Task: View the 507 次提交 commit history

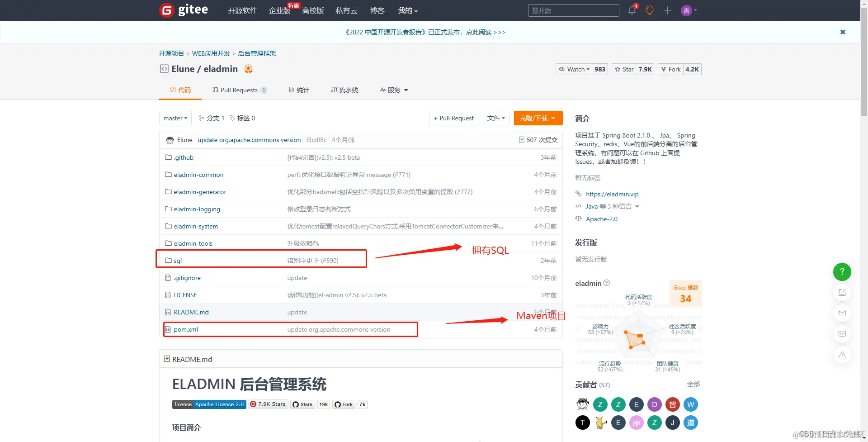Action: click(x=538, y=140)
